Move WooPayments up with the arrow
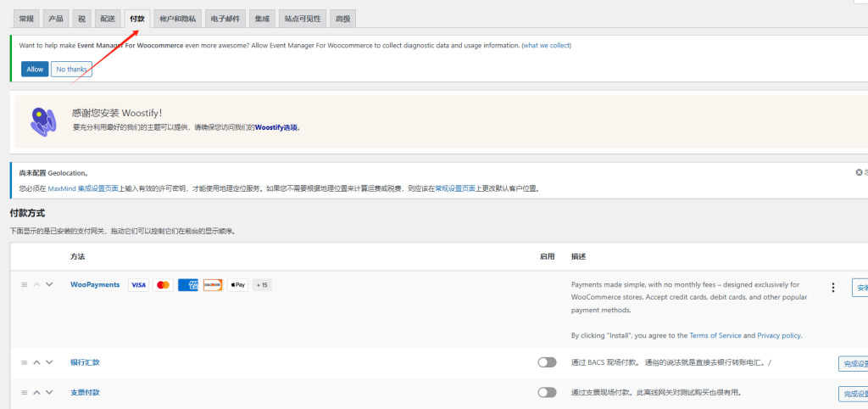868x409 pixels. pos(36,285)
